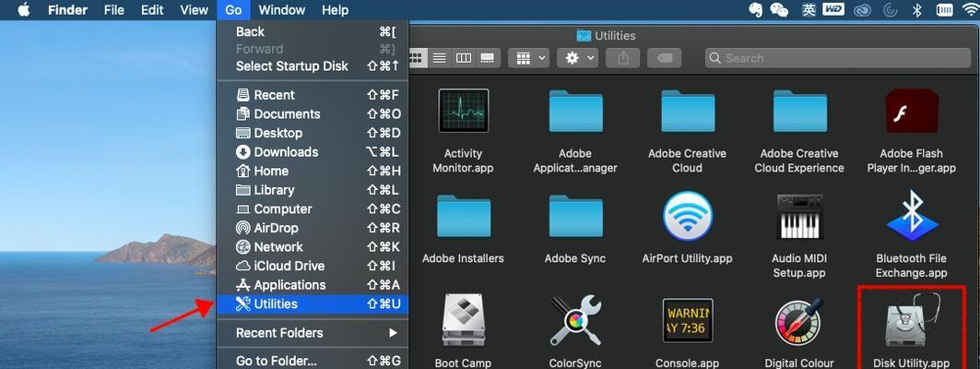Go to Applications from the Go menu

click(x=313, y=284)
